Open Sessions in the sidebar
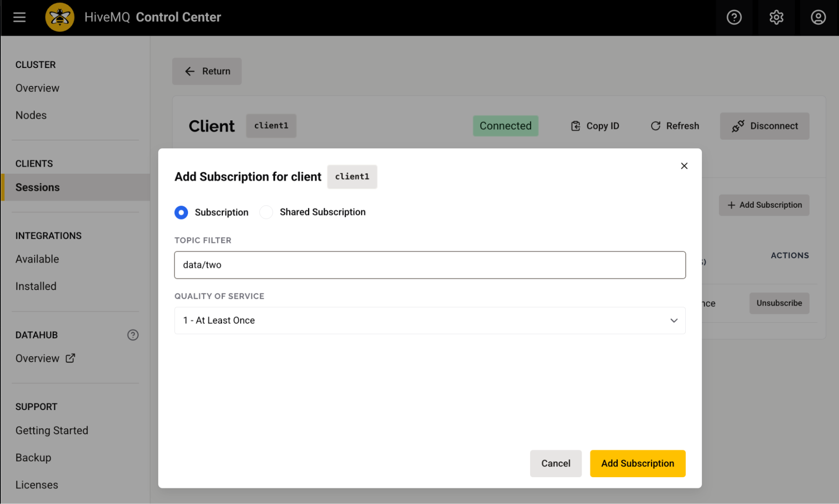This screenshot has height=504, width=839. (x=76, y=187)
